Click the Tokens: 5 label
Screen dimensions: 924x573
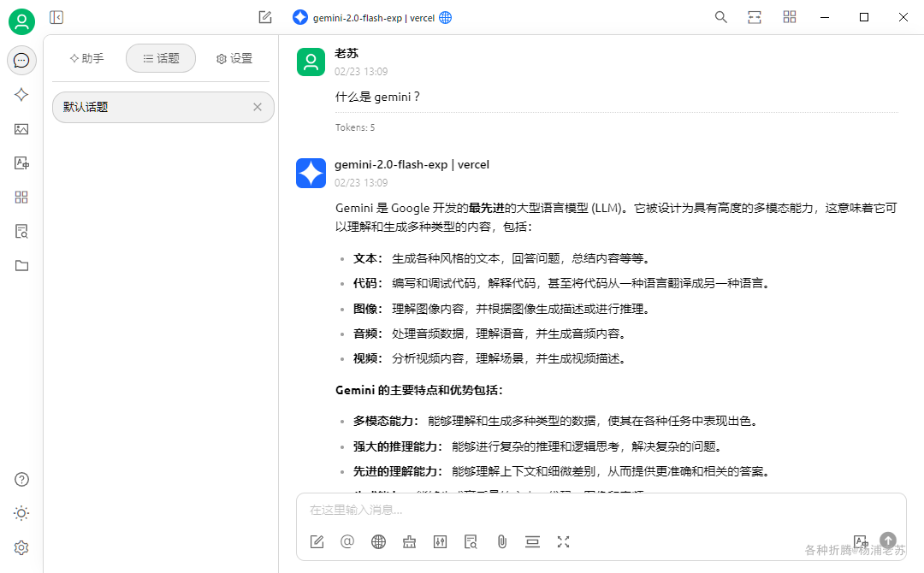[x=355, y=127]
